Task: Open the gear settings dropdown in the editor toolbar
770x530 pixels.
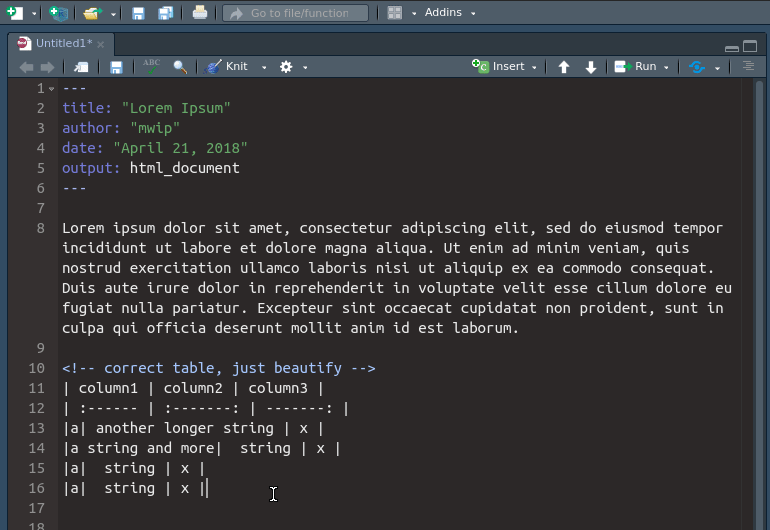Action: (292, 67)
